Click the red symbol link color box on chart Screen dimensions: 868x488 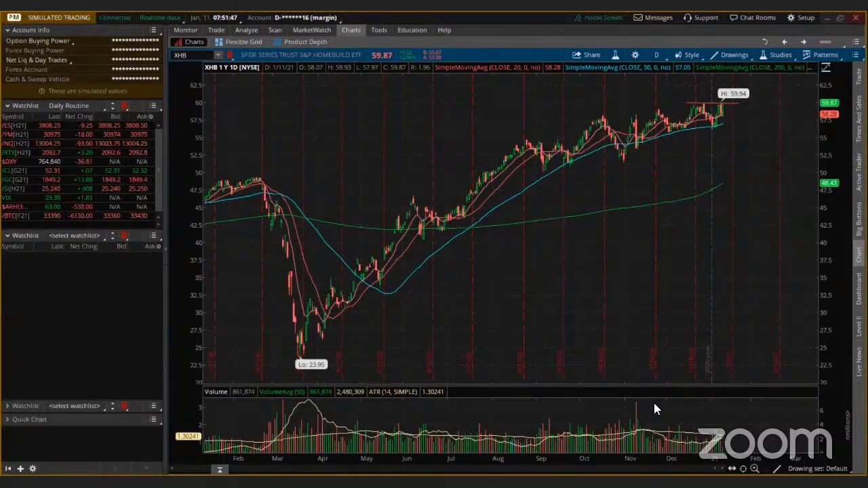pos(231,55)
